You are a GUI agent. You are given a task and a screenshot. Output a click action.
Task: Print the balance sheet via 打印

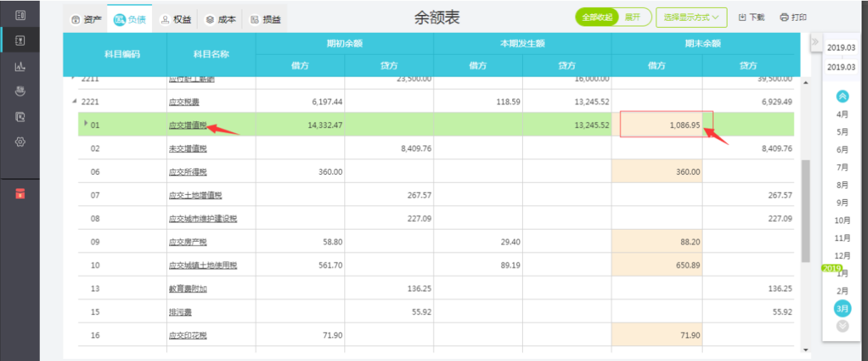click(x=793, y=17)
